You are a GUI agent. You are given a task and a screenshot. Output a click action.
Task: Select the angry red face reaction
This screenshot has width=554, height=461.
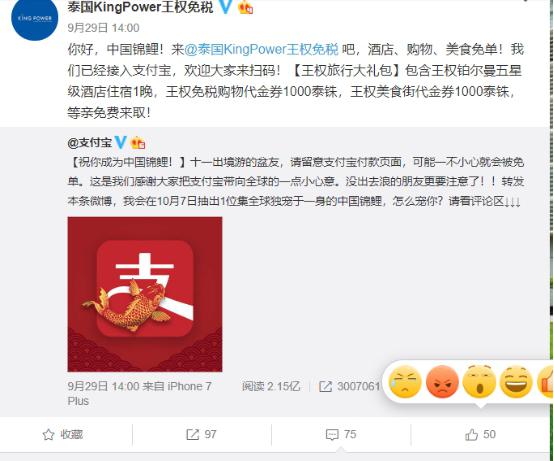click(x=442, y=382)
